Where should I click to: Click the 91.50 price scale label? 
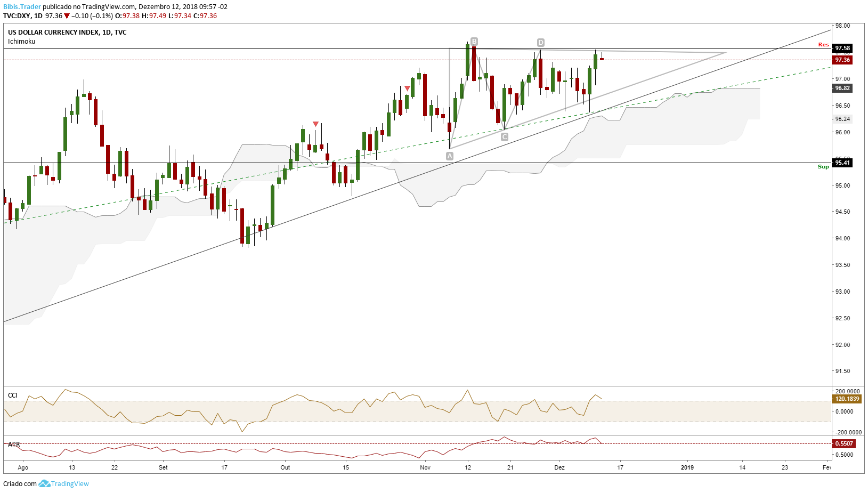843,371
